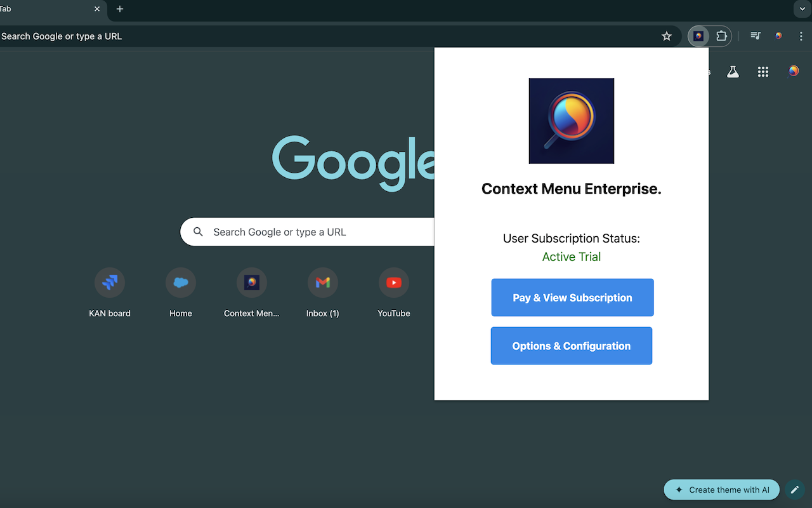Expand the tab search chevron in title bar
This screenshot has width=812, height=508.
pos(801,10)
